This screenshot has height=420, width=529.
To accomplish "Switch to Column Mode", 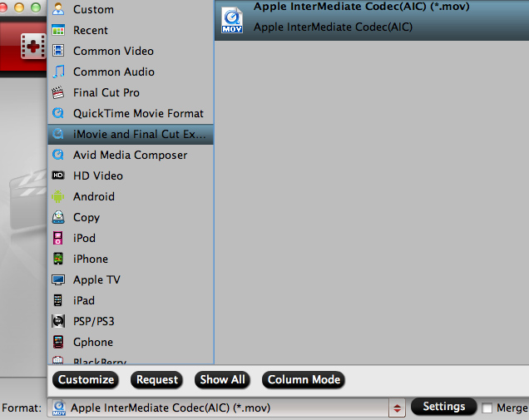I will pos(303,380).
